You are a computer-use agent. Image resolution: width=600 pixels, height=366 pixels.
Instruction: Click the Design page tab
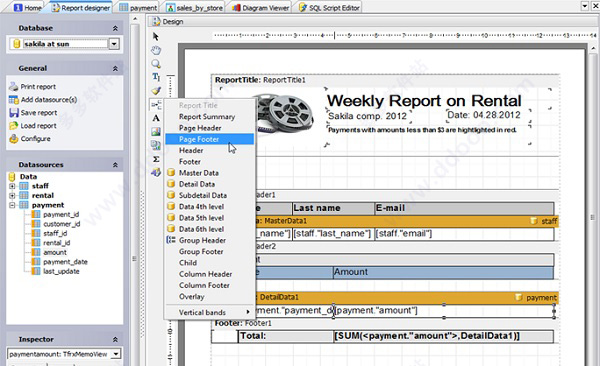pos(168,22)
